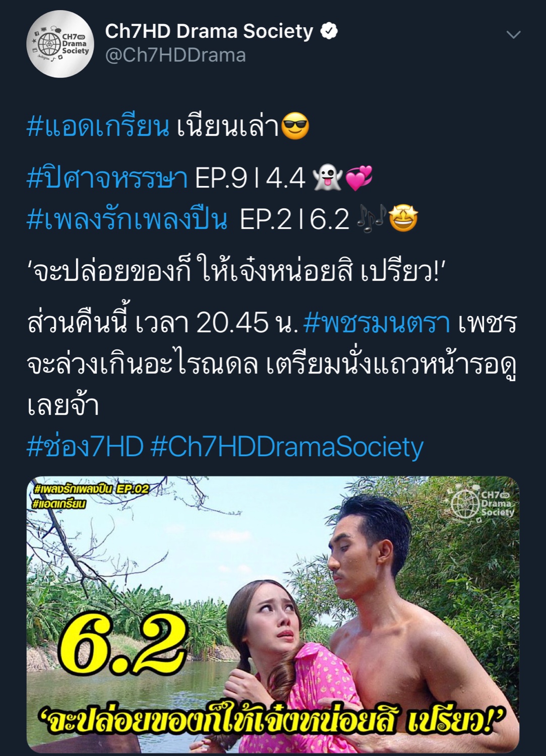The image size is (546, 756).
Task: Open the Ch7HD Drama Society account name
Action: click(x=209, y=31)
